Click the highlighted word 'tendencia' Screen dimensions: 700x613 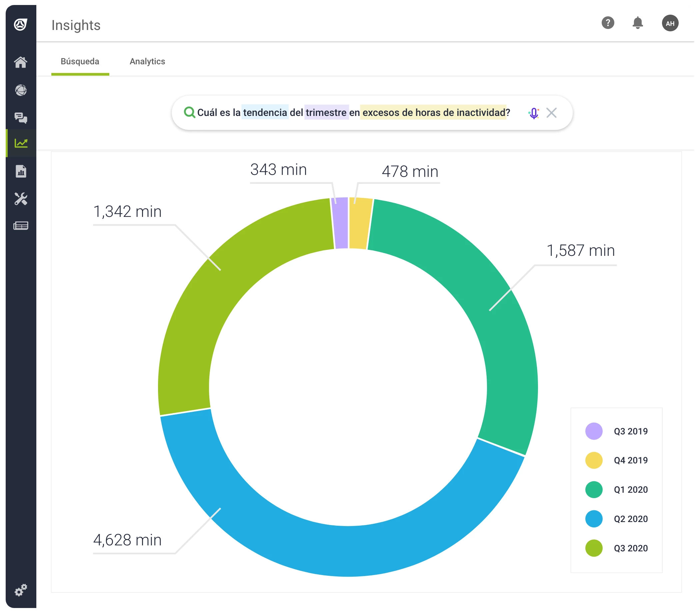point(265,113)
